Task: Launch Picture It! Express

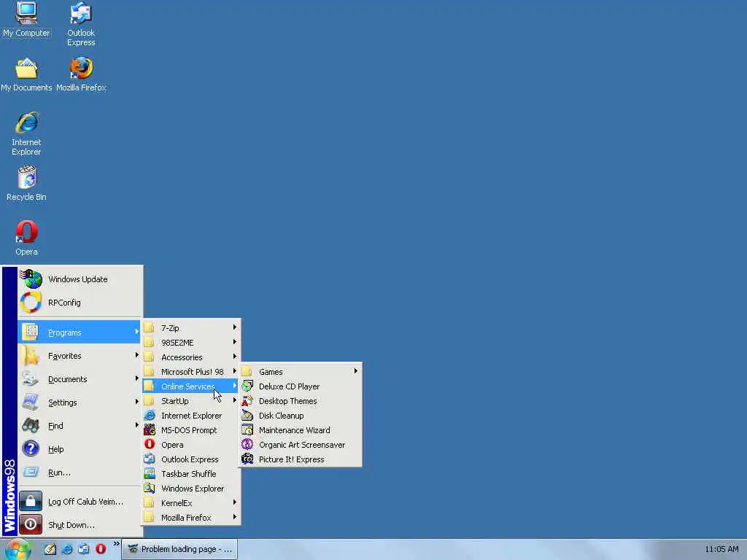Action: coord(300,459)
